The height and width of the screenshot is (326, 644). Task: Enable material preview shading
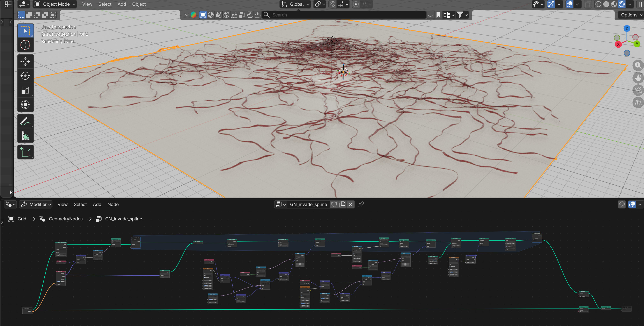pos(614,4)
